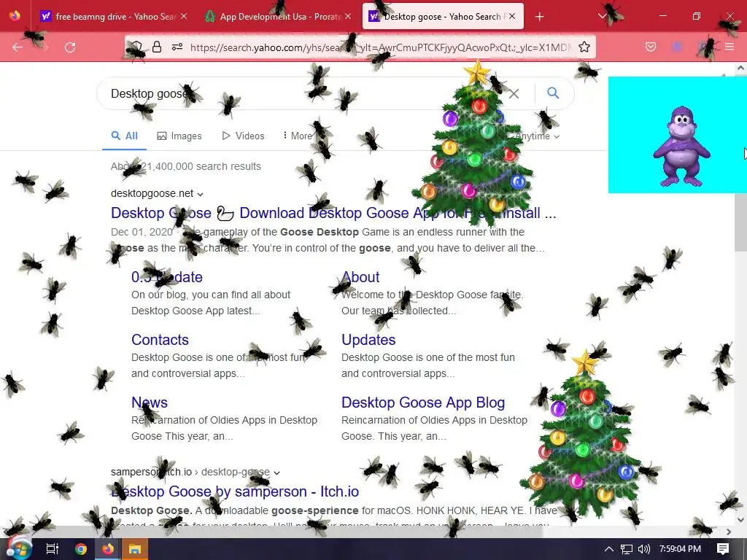Go back with the back arrow
The image size is (747, 560).
point(18,47)
